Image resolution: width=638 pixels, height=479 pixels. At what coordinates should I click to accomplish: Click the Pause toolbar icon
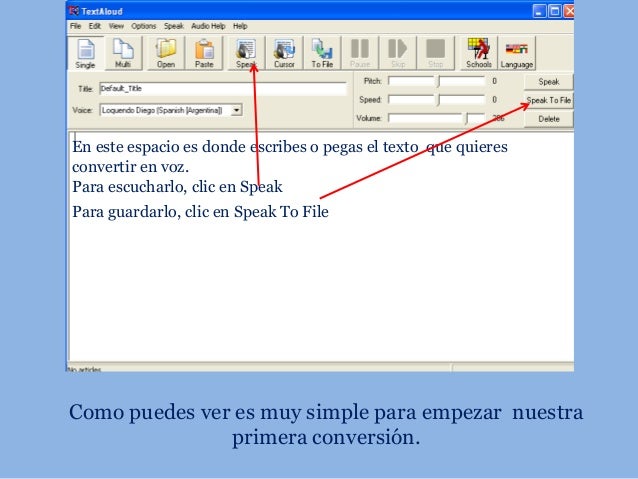pyautogui.click(x=360, y=53)
